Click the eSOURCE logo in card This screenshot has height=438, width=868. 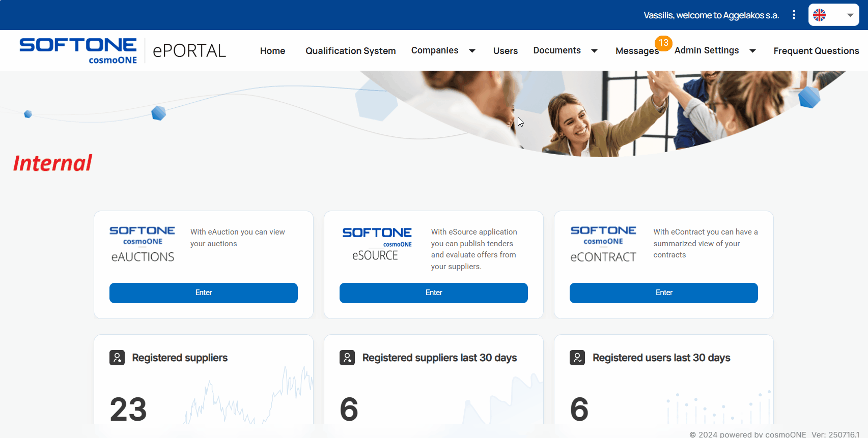(377, 245)
